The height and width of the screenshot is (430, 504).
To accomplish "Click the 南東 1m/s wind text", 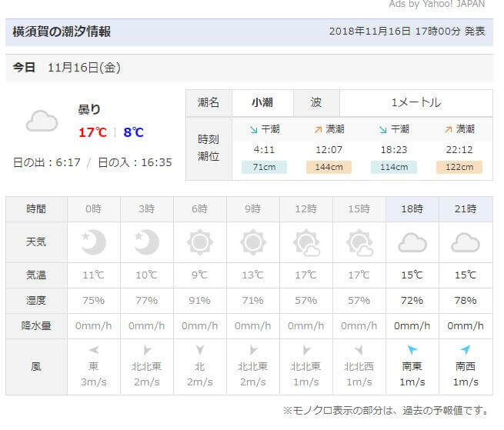I will 412,375.
